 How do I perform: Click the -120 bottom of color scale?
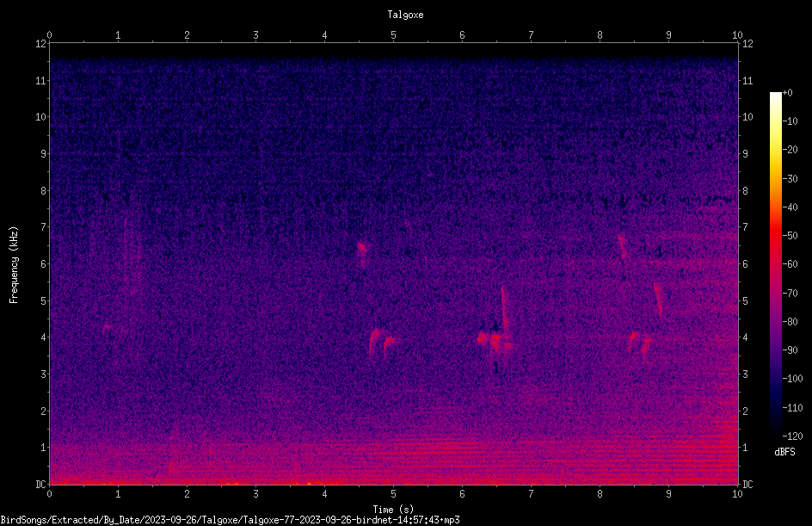792,436
